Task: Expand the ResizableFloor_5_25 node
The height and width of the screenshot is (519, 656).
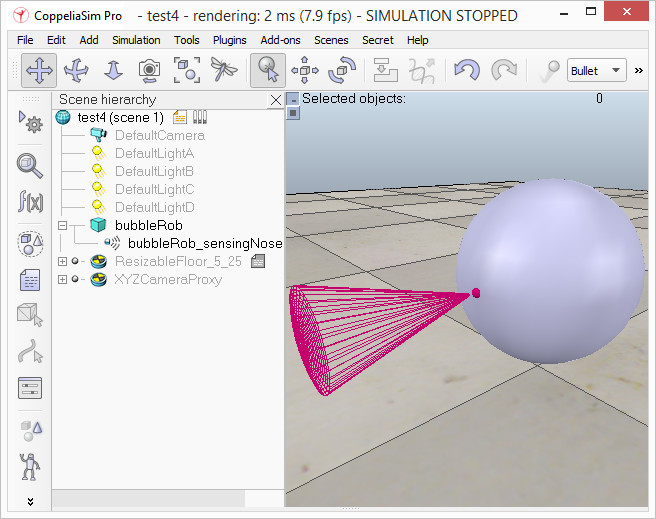Action: coord(62,261)
